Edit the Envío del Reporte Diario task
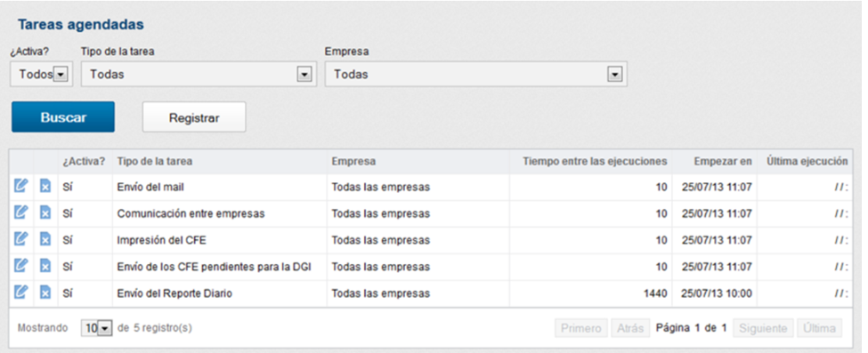Image resolution: width=868 pixels, height=353 pixels. [x=20, y=293]
